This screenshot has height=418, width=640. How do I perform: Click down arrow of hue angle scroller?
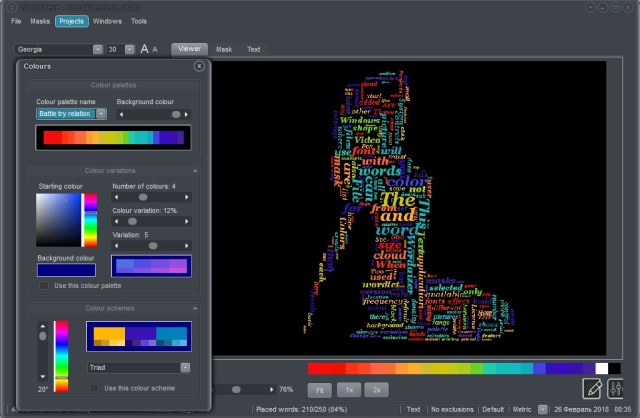coord(41,377)
